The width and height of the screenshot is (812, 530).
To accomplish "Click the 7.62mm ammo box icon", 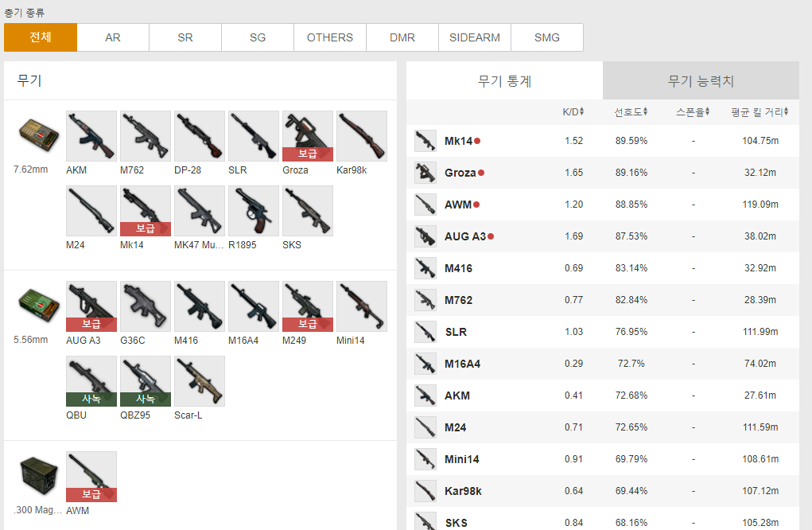I will point(39,134).
